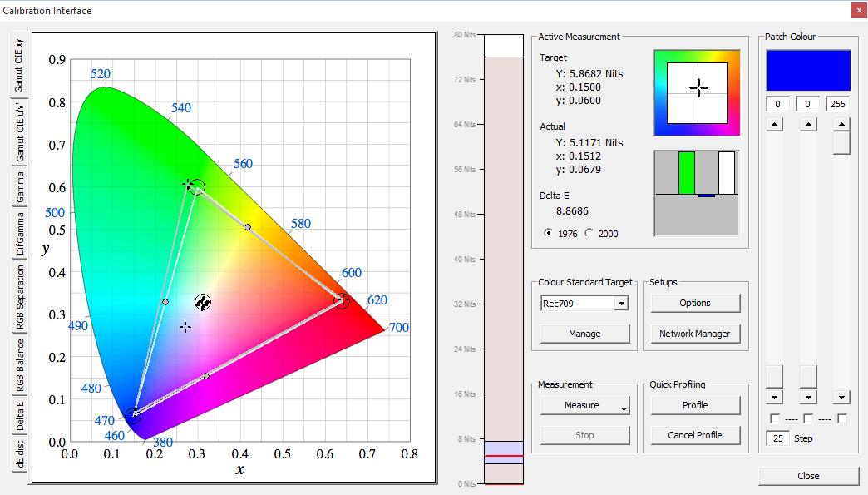This screenshot has width=868, height=495.
Task: Click the cyan secondary marker on gamut triangle
Action: 165,302
